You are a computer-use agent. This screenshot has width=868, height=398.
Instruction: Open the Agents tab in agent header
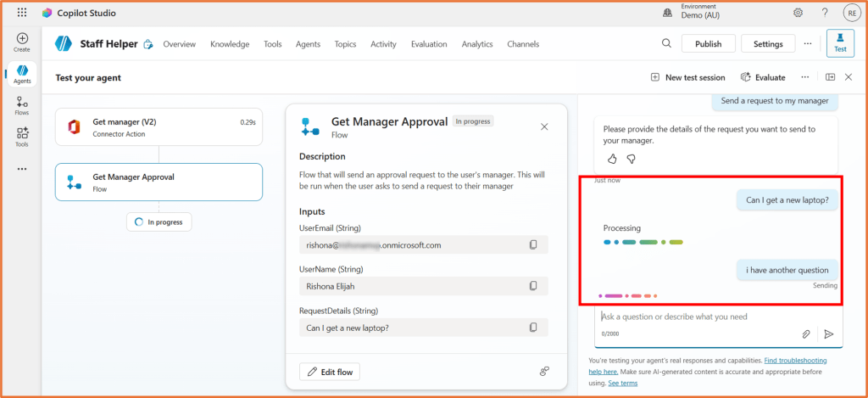pos(308,44)
